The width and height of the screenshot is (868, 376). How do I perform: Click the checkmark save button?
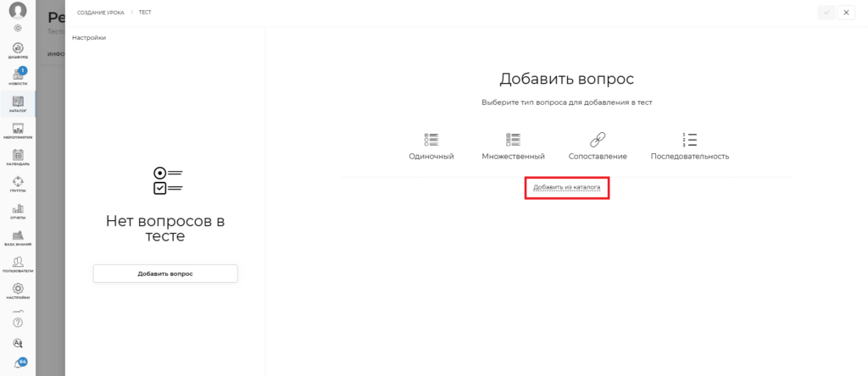(826, 12)
